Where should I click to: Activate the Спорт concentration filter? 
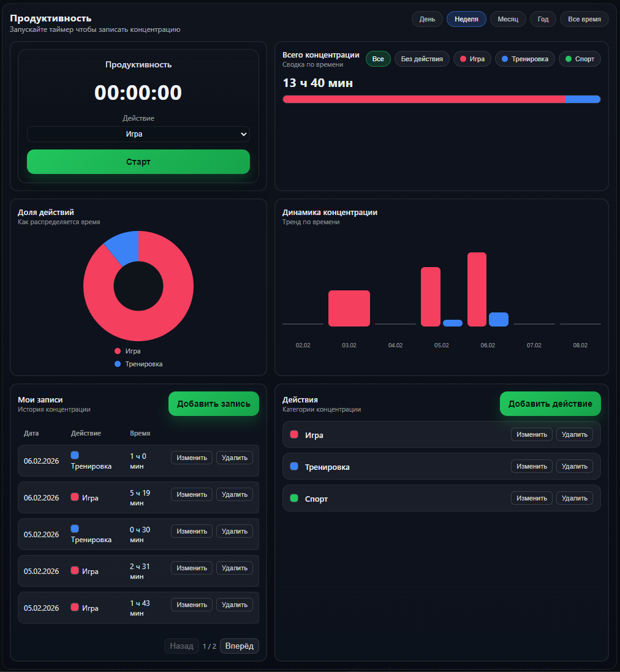tap(579, 59)
